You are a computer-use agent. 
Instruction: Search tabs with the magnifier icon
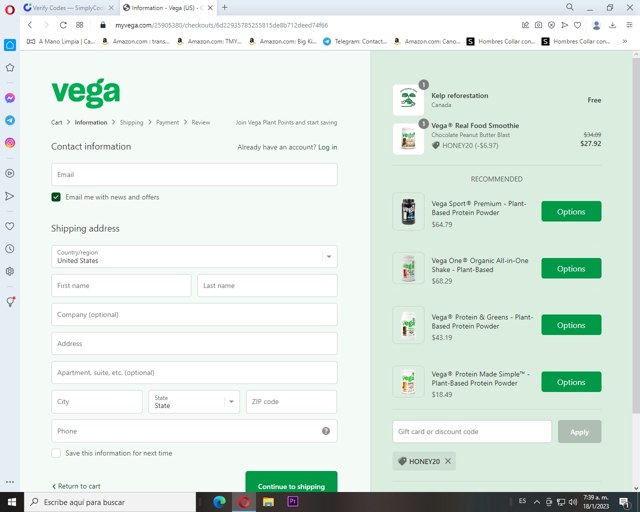click(x=570, y=7)
